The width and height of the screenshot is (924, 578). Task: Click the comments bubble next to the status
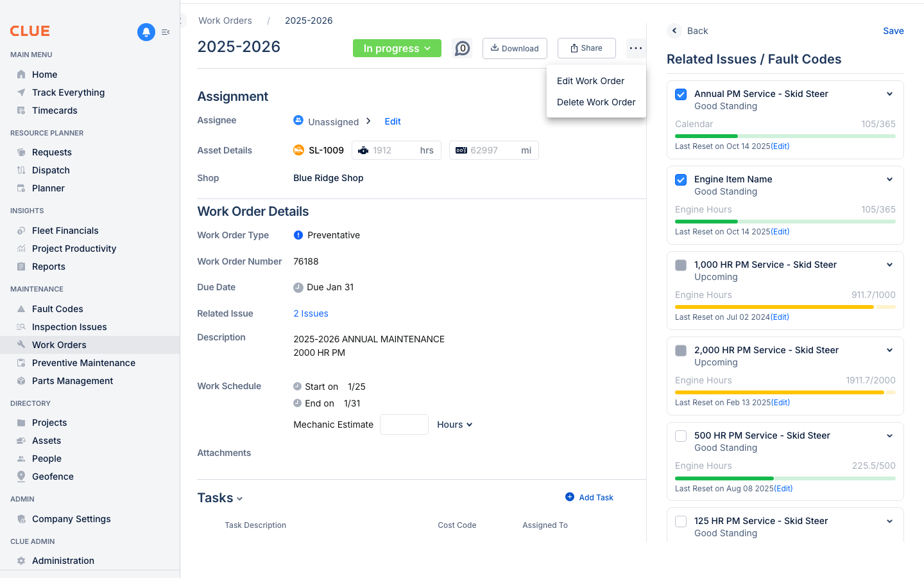click(462, 48)
